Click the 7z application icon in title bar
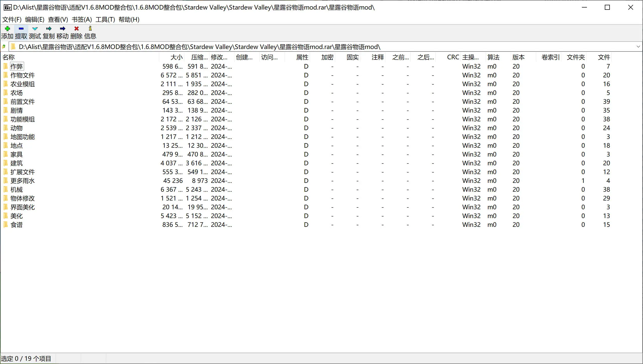Image resolution: width=643 pixels, height=364 pixels. (8, 8)
